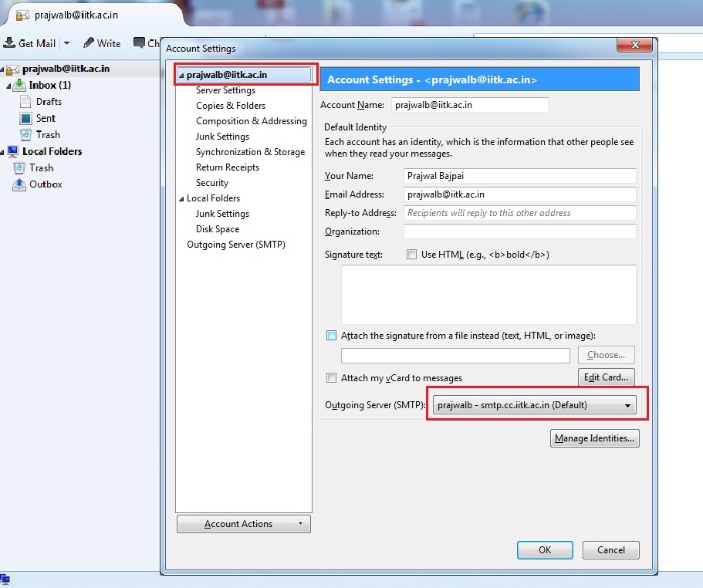Click the network status icon in status bar
Screen dimensions: 703x588
[x=5, y=579]
